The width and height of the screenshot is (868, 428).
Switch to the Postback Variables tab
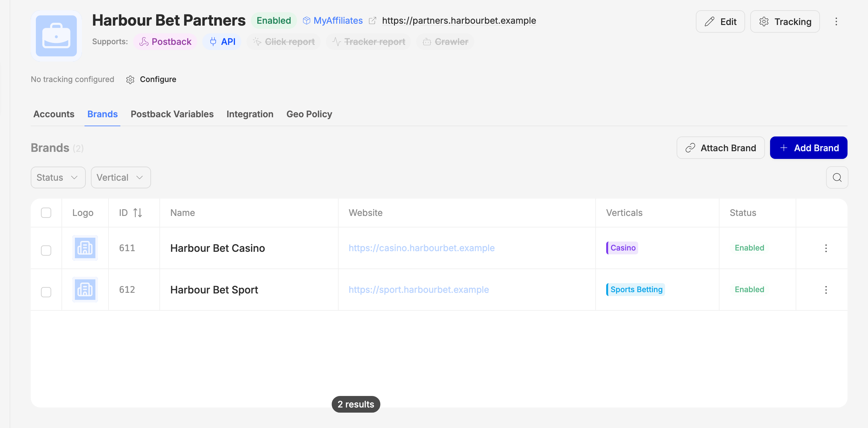point(172,114)
